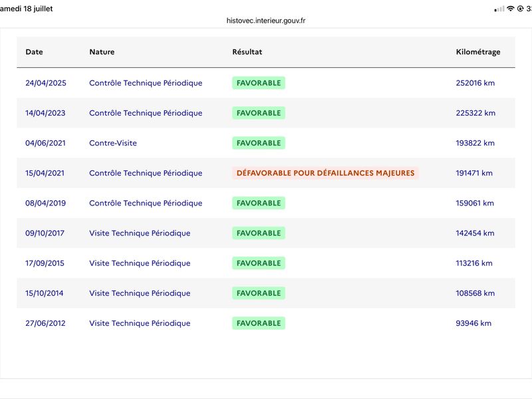Select the 191471 km mileage value

[474, 173]
